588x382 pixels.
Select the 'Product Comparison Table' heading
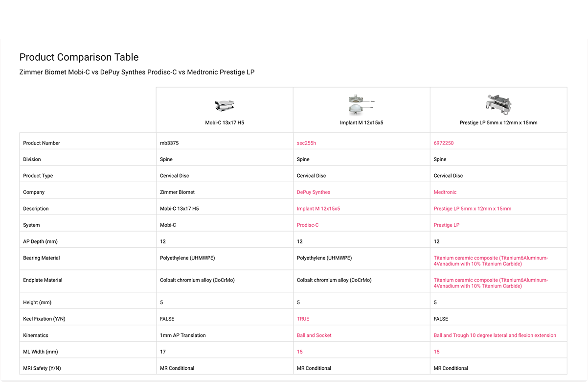(x=79, y=57)
